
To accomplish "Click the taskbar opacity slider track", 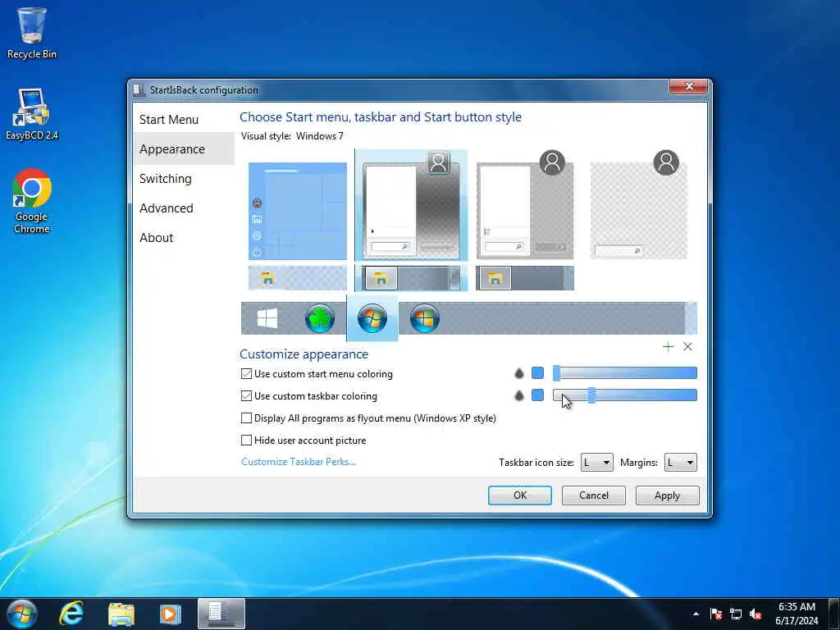I will 625,395.
